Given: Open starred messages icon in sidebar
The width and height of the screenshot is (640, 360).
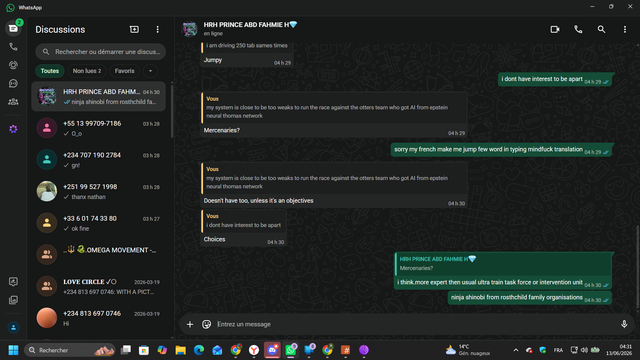Looking at the screenshot, I should pos(13,282).
